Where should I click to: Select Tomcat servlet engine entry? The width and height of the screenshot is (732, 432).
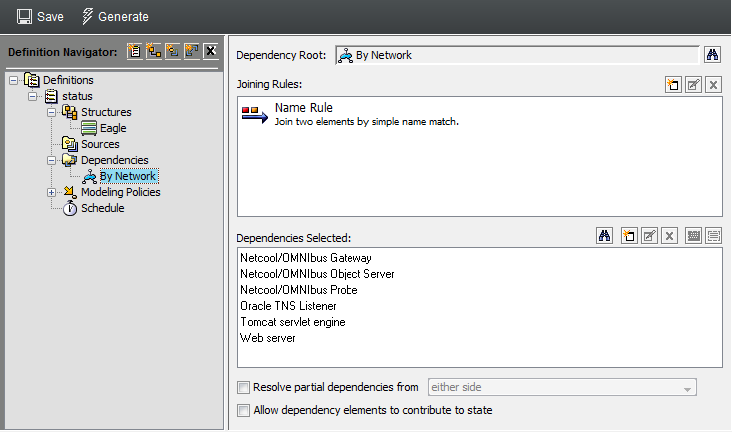pos(293,322)
